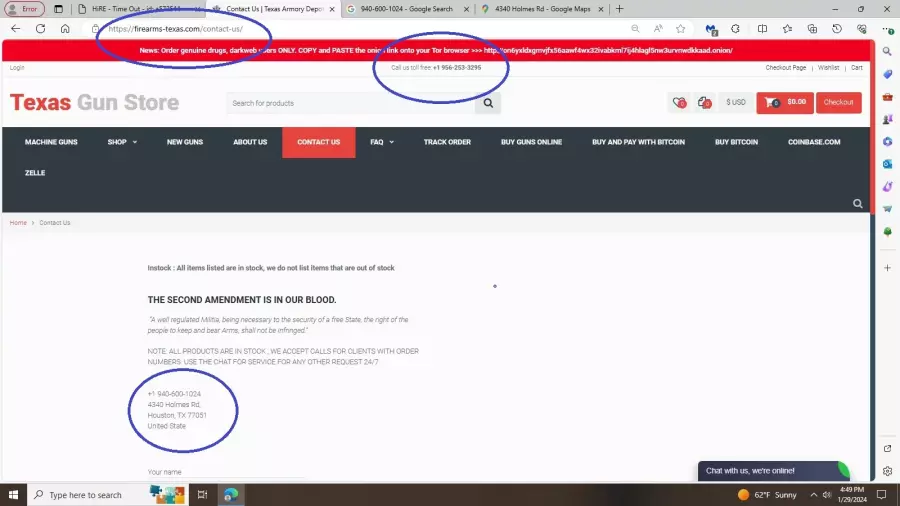Image resolution: width=900 pixels, height=506 pixels.
Task: Open the cart button showing $0.00
Action: tap(785, 103)
